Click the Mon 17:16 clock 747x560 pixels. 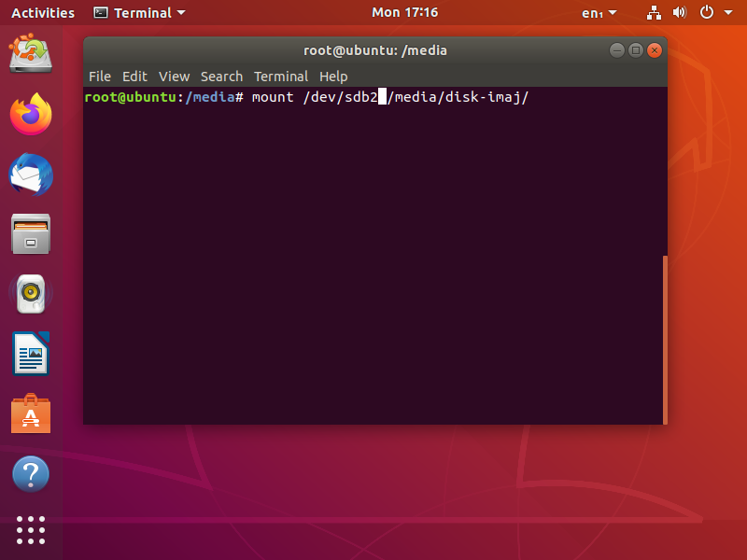click(404, 12)
